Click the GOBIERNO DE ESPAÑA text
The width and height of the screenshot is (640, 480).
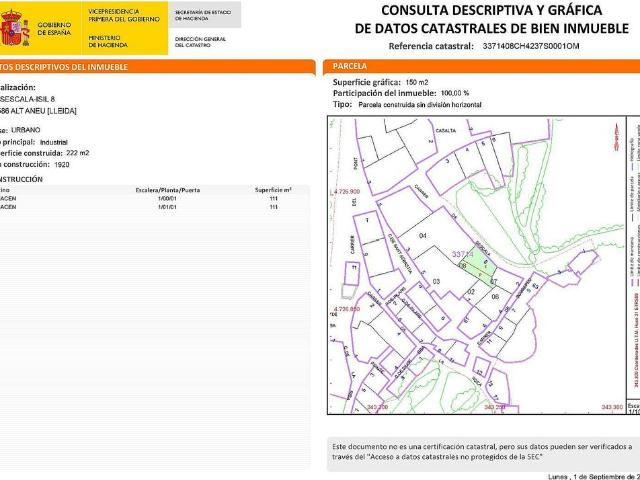[54, 29]
